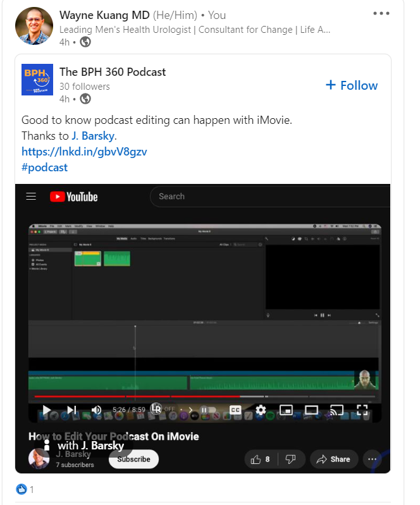The image size is (420, 505).
Task: Open the lnkd.in/gbvV8gzv link
Action: pyautogui.click(x=84, y=151)
